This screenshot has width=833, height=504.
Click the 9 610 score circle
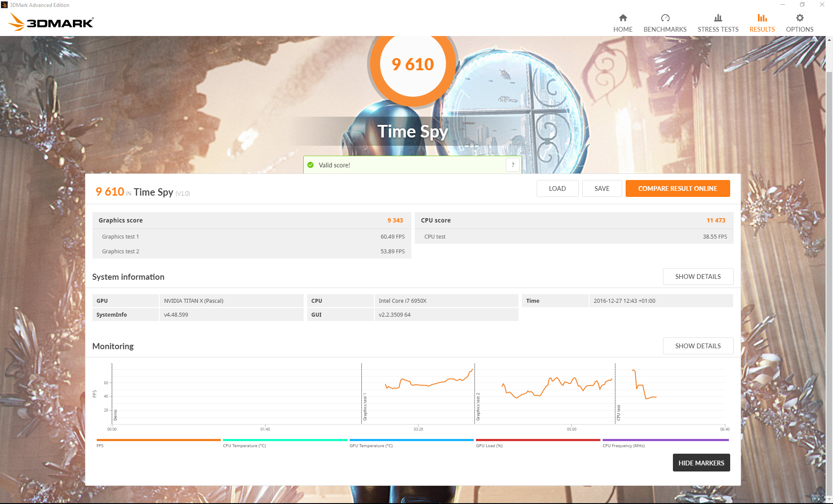coord(413,64)
